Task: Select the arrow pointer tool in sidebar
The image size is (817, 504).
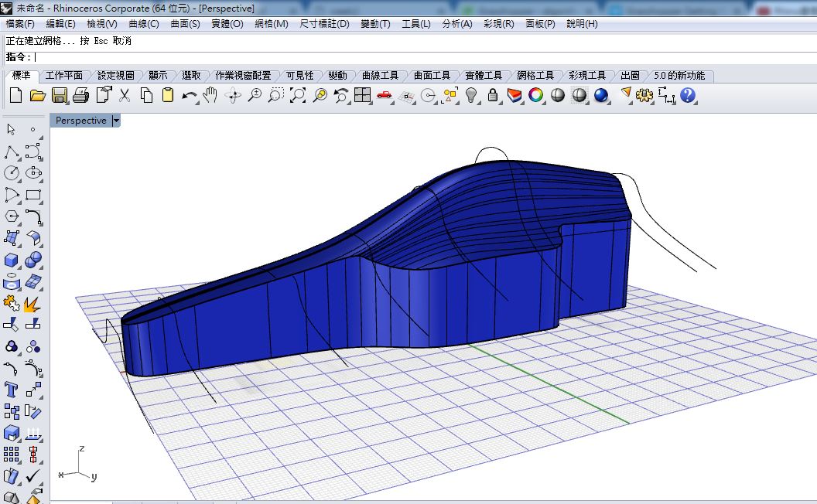Action: [x=11, y=129]
